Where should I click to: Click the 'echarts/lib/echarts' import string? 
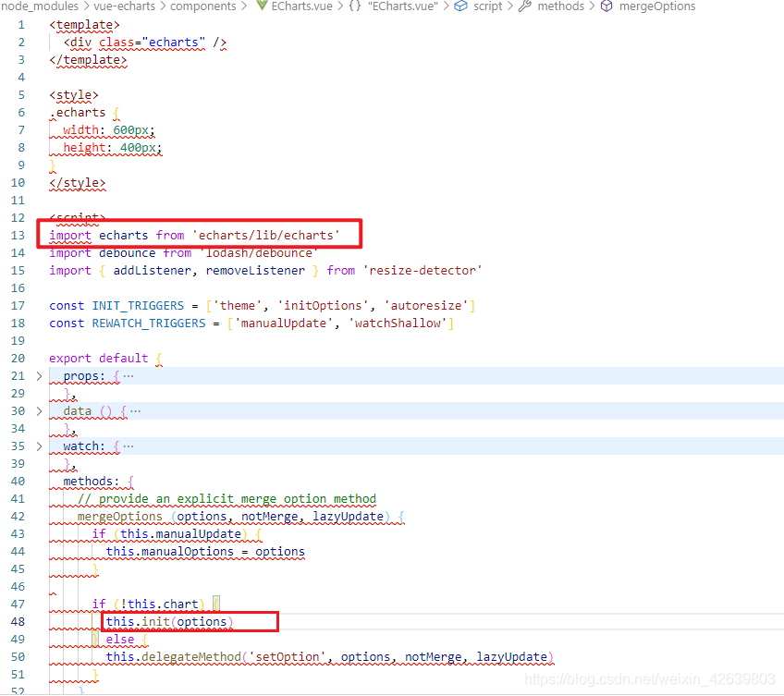[266, 236]
